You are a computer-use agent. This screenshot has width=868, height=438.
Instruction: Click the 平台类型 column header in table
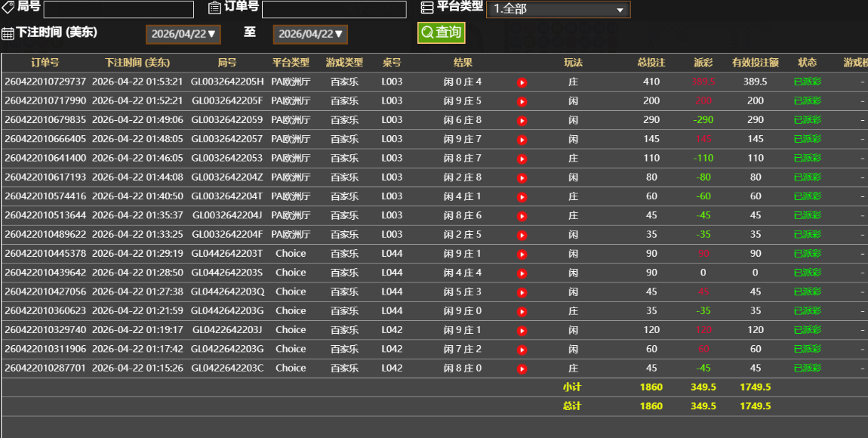point(291,63)
